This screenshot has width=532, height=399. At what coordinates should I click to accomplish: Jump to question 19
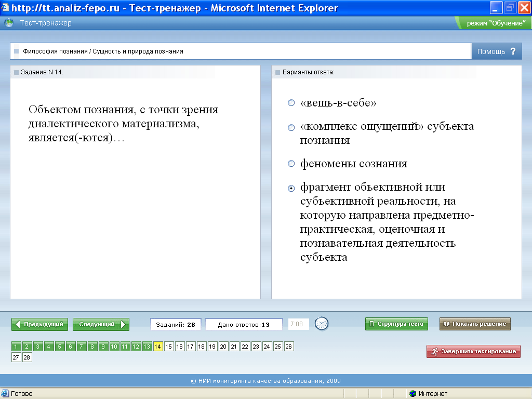click(x=212, y=347)
